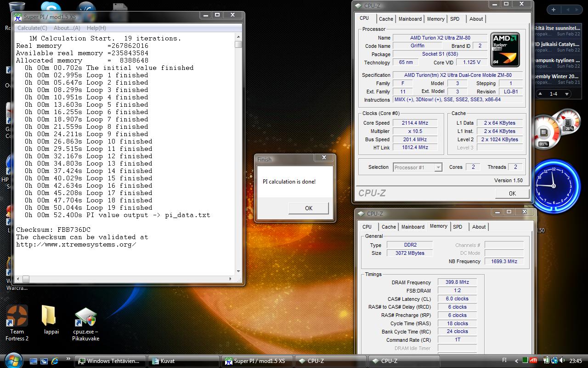Screen dimensions: 588x368
Task: Activate the Kuvat taskbar button
Action: click(x=184, y=361)
